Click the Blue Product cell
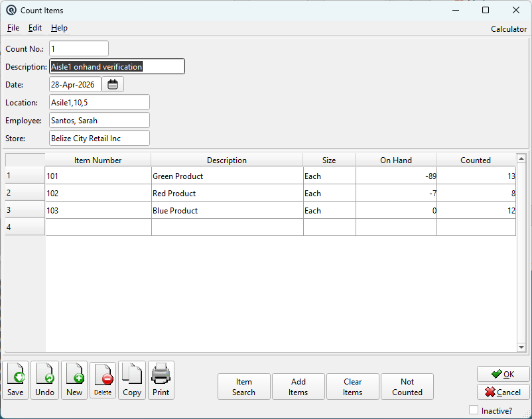 [228, 211]
